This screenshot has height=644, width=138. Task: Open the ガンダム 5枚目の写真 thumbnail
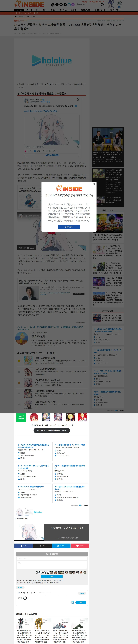pos(79,623)
